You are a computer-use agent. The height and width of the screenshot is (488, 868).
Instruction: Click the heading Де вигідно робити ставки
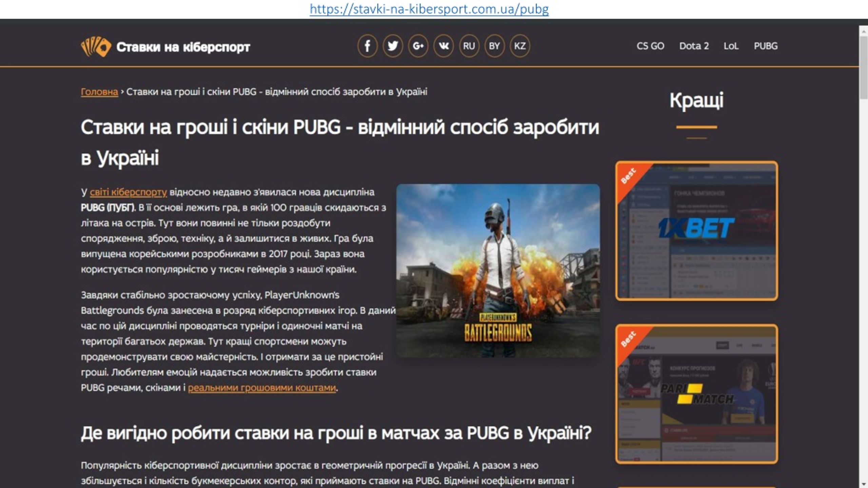pos(336,433)
